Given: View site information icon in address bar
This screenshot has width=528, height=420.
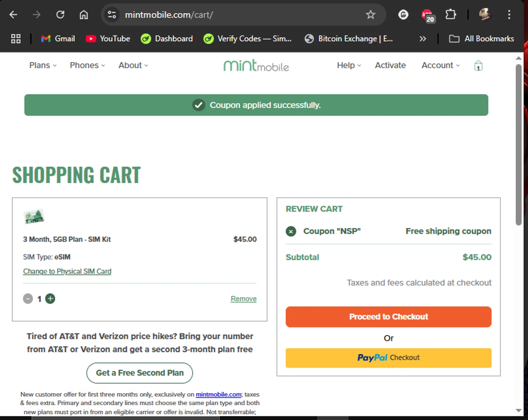Looking at the screenshot, I should [x=112, y=14].
